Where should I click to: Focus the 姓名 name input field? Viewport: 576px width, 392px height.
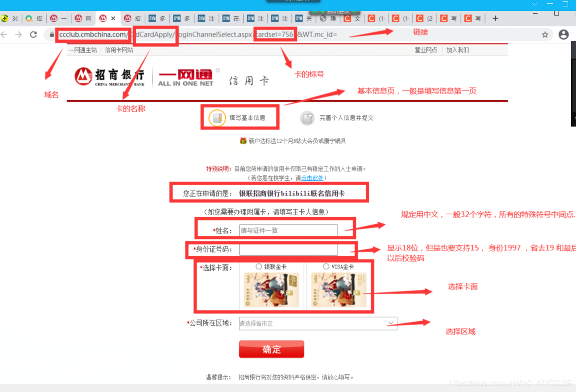coord(288,230)
